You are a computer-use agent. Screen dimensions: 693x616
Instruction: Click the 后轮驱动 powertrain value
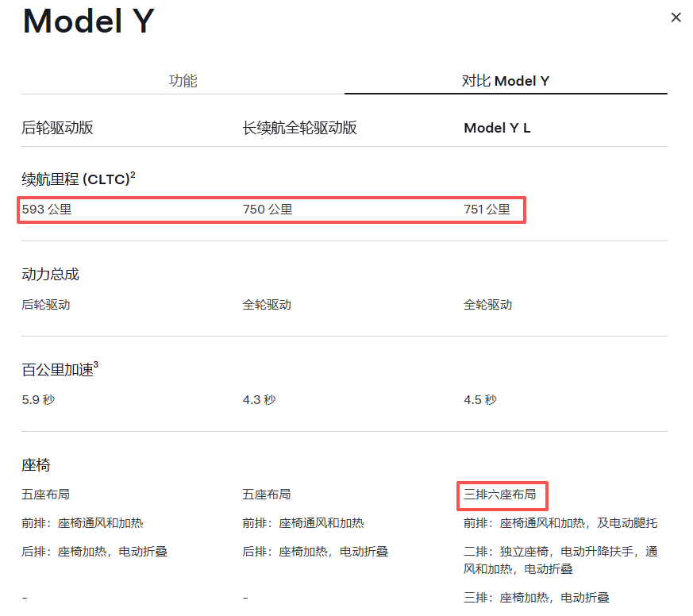pos(46,305)
